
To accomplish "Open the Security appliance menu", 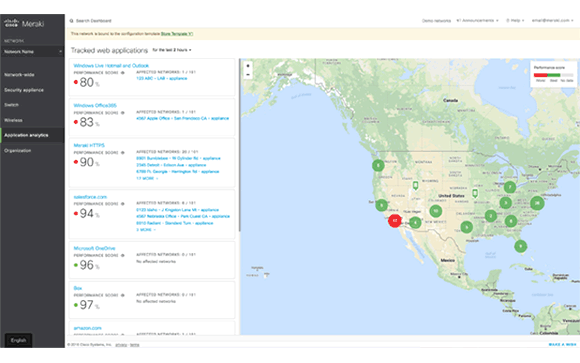I will coord(24,90).
